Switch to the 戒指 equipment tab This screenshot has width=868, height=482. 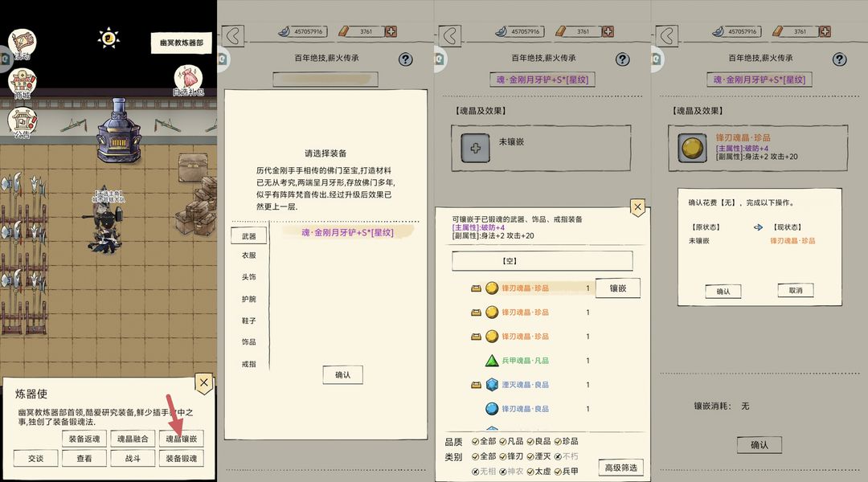pyautogui.click(x=248, y=364)
